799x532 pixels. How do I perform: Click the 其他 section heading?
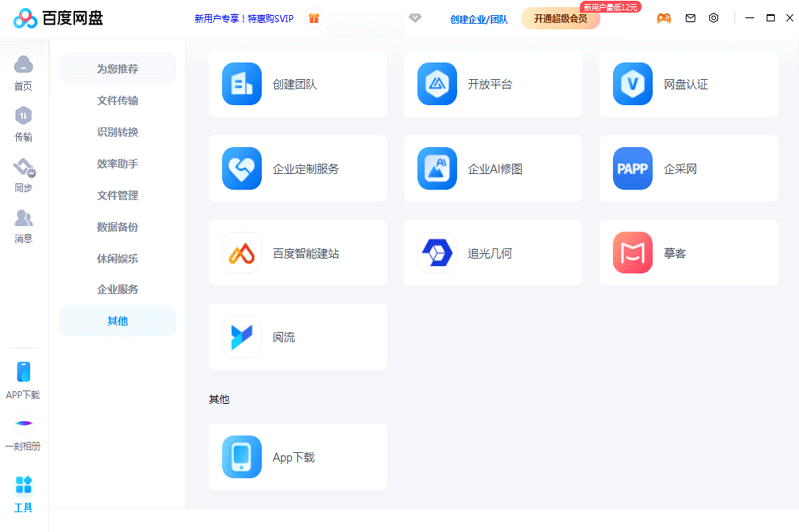pos(219,399)
